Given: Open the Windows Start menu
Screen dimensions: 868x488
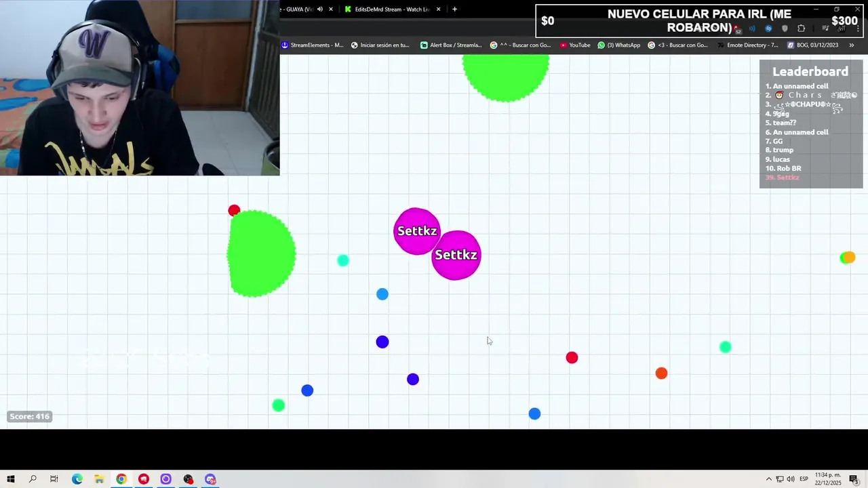Looking at the screenshot, I should tap(11, 479).
